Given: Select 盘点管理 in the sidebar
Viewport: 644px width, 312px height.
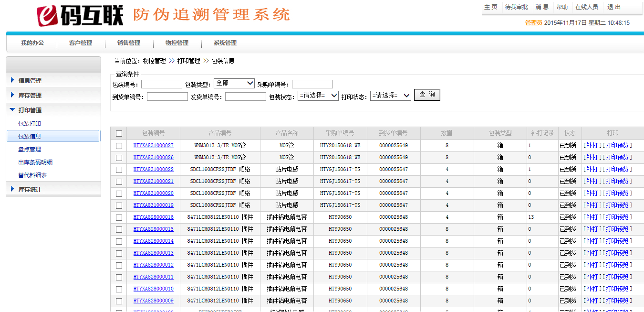Looking at the screenshot, I should pyautogui.click(x=30, y=150).
